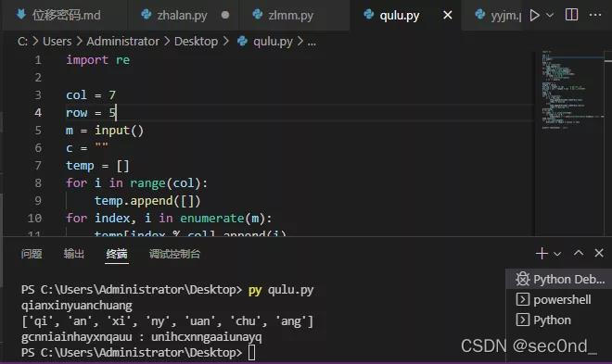Click the 'import re' code line
612x364 pixels.
point(98,60)
